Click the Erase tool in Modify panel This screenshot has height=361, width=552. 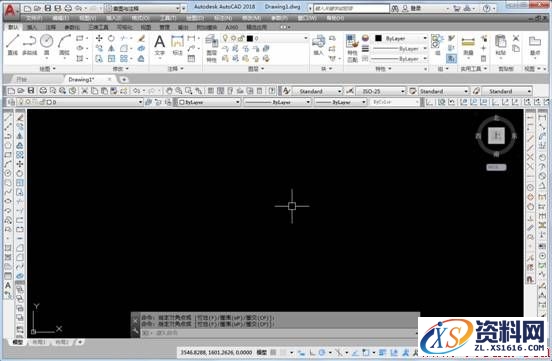point(141,38)
